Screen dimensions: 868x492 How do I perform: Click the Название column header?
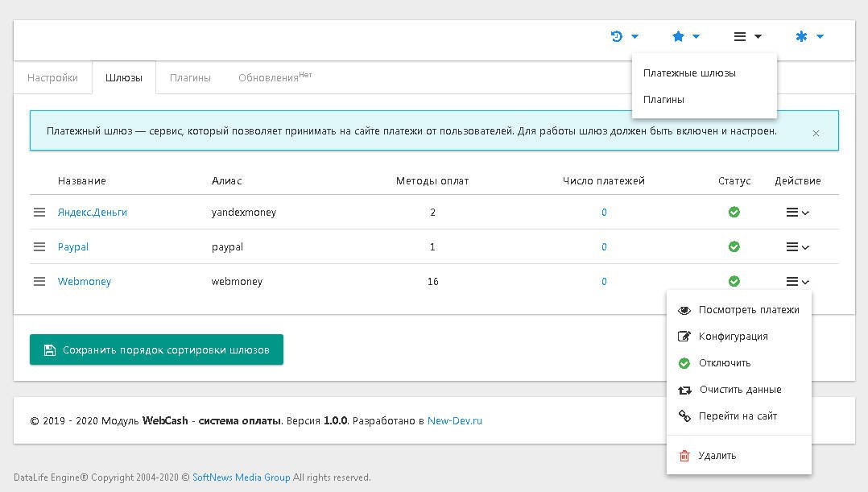82,181
